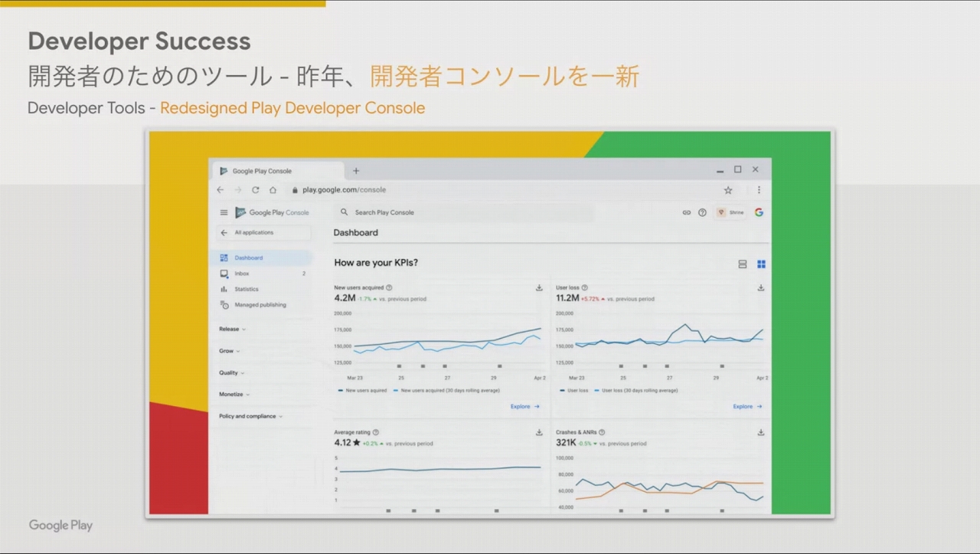Download the New users acquired chart
The height and width of the screenshot is (554, 980).
(x=539, y=288)
